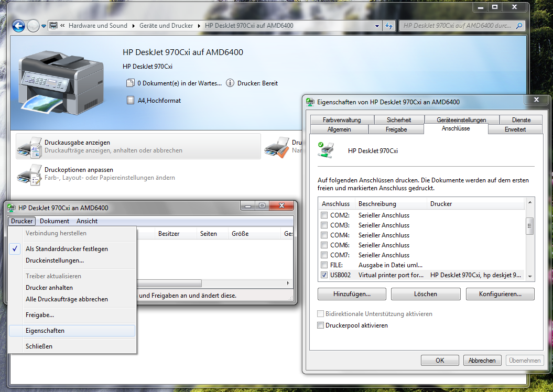Go back with the blue back arrow
Screen dimensions: 553x392
click(18, 26)
